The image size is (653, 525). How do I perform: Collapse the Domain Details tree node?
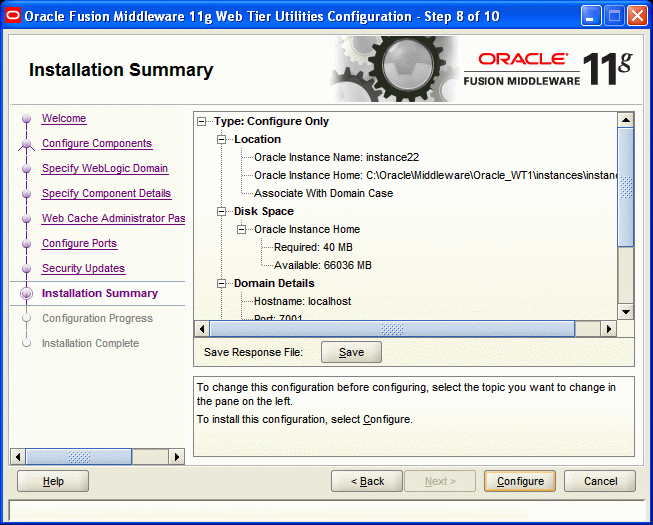click(222, 284)
